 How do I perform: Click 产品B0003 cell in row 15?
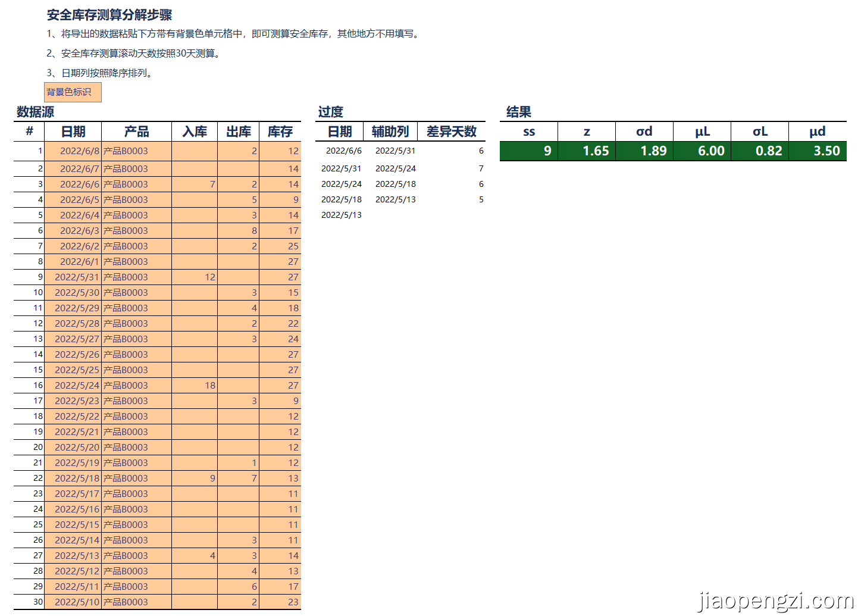coord(136,370)
